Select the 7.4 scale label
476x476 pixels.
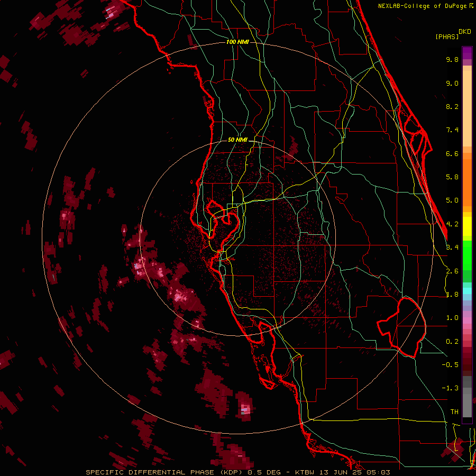[x=452, y=130]
